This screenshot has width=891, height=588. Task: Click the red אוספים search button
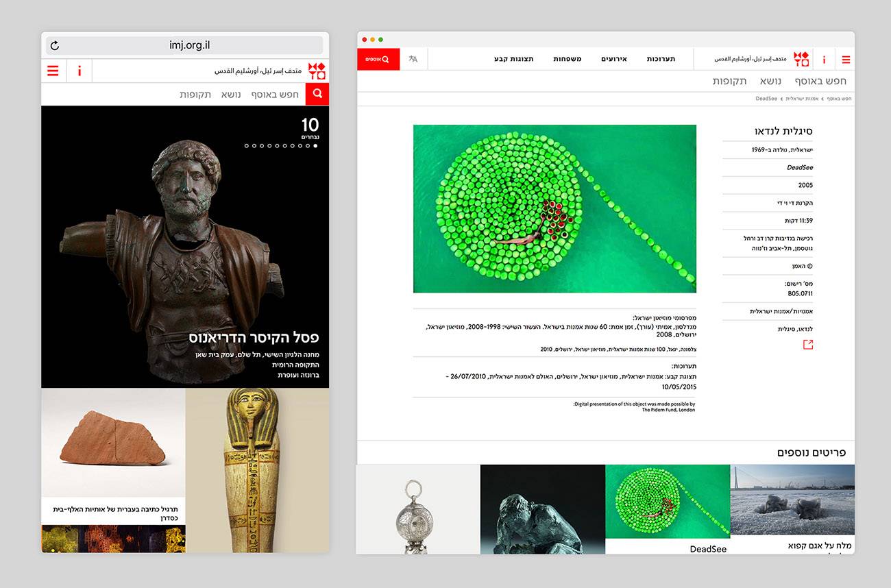378,59
